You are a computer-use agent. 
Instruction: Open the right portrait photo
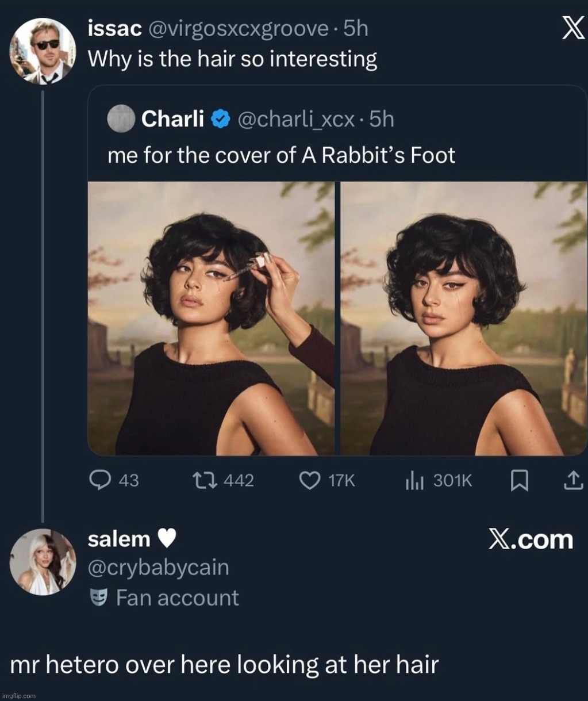[464, 318]
